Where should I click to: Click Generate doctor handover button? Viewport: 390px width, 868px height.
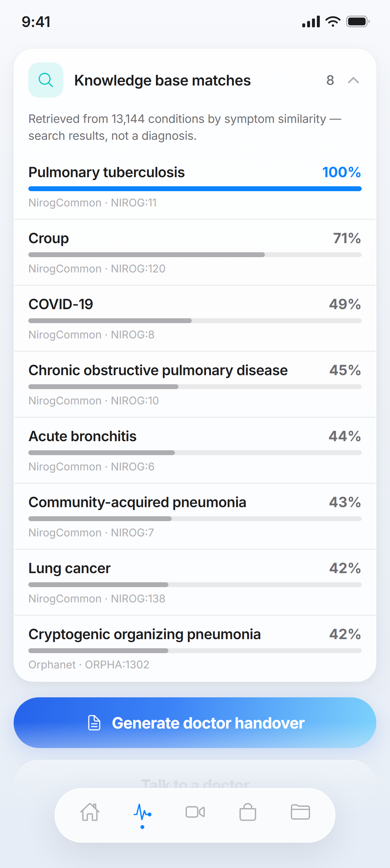point(195,723)
